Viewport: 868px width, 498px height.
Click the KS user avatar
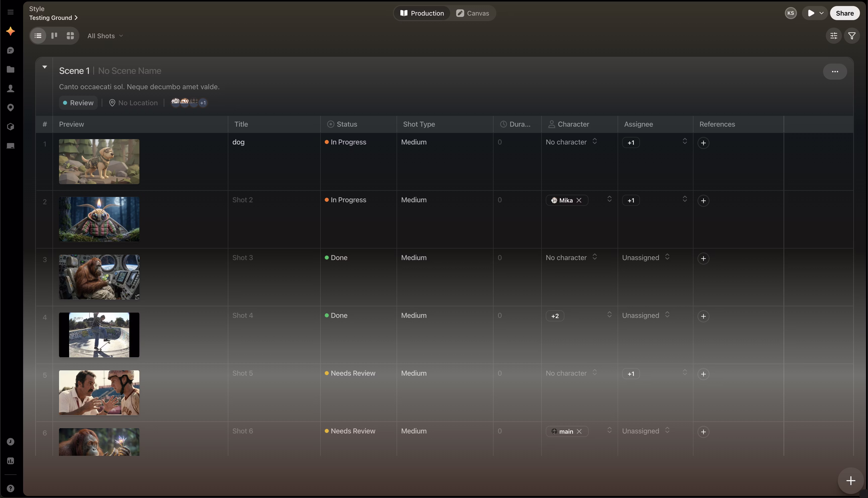790,13
